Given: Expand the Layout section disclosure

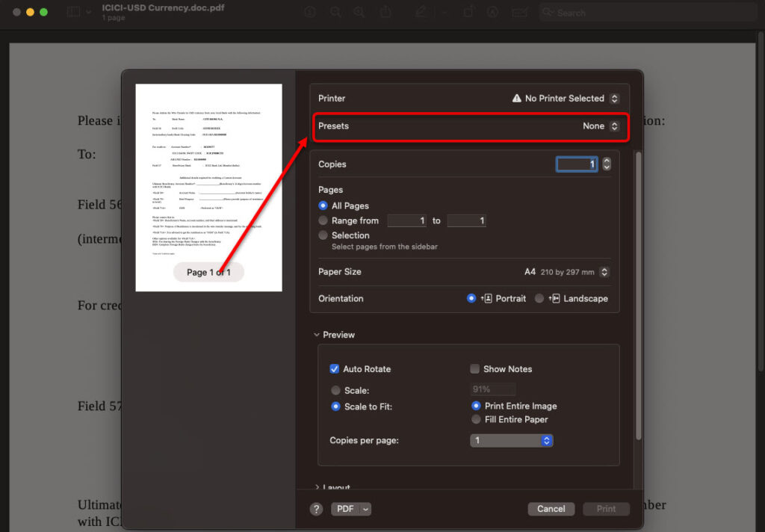Looking at the screenshot, I should (x=317, y=487).
